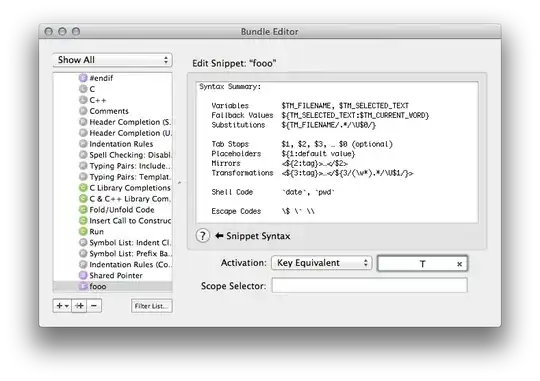Click inside the Scope Selector field
This screenshot has width=540, height=381.
coord(369,286)
